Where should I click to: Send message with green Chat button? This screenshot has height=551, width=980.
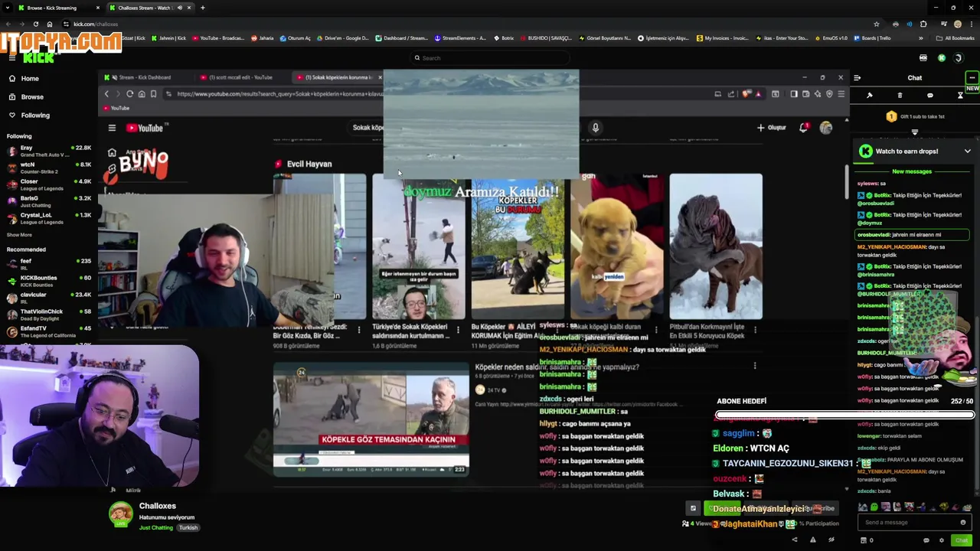(x=962, y=540)
